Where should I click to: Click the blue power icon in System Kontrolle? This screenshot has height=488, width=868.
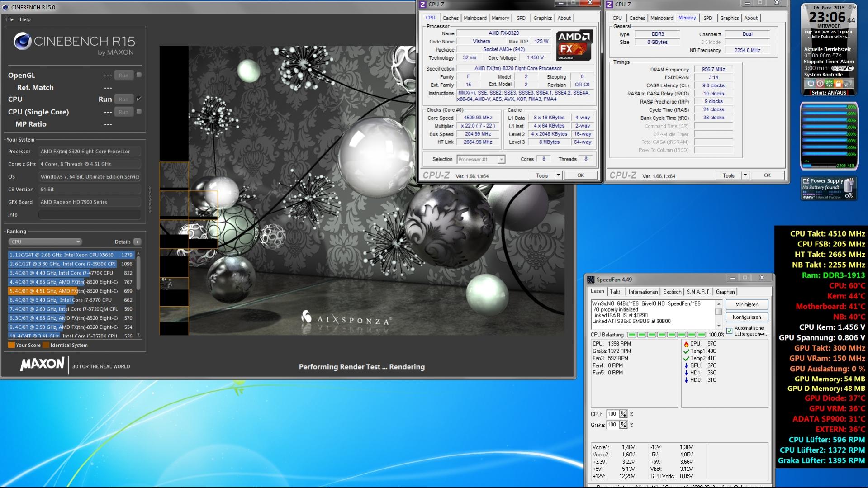[811, 84]
